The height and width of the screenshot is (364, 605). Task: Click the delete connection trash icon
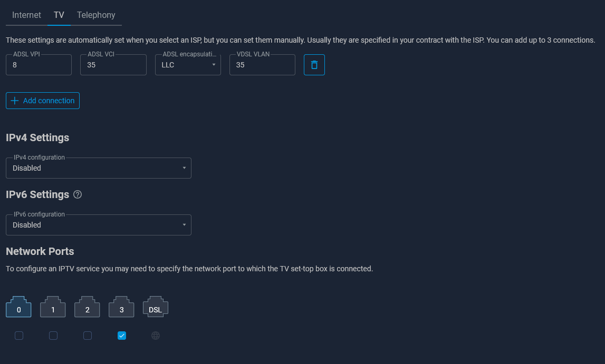click(x=314, y=65)
